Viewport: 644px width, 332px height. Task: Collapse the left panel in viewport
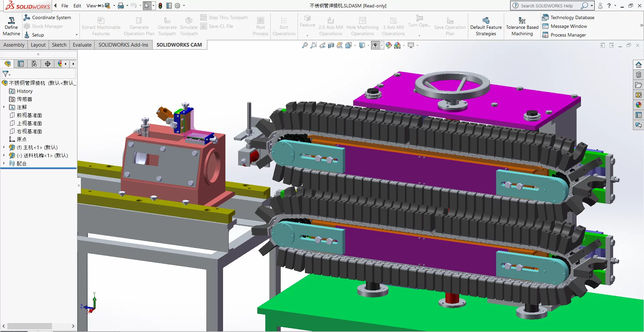point(603,45)
